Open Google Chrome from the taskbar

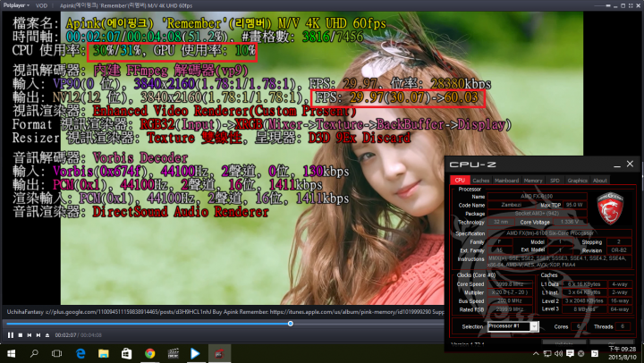click(150, 353)
